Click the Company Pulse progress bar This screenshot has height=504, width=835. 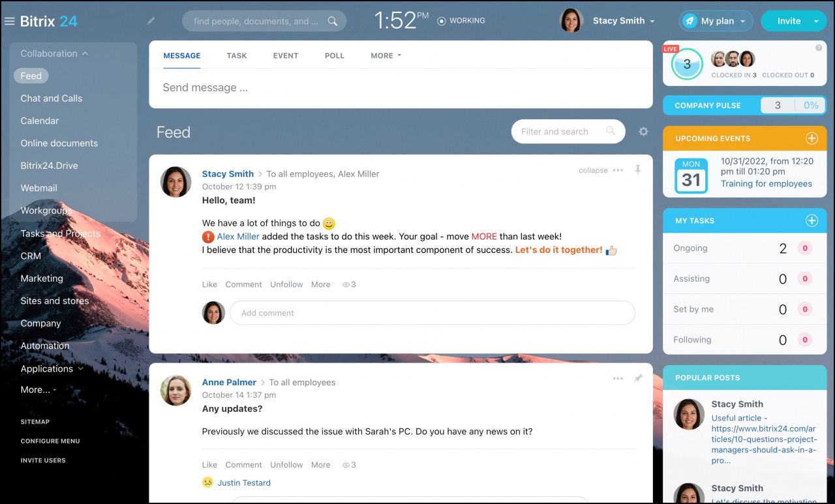tap(793, 105)
